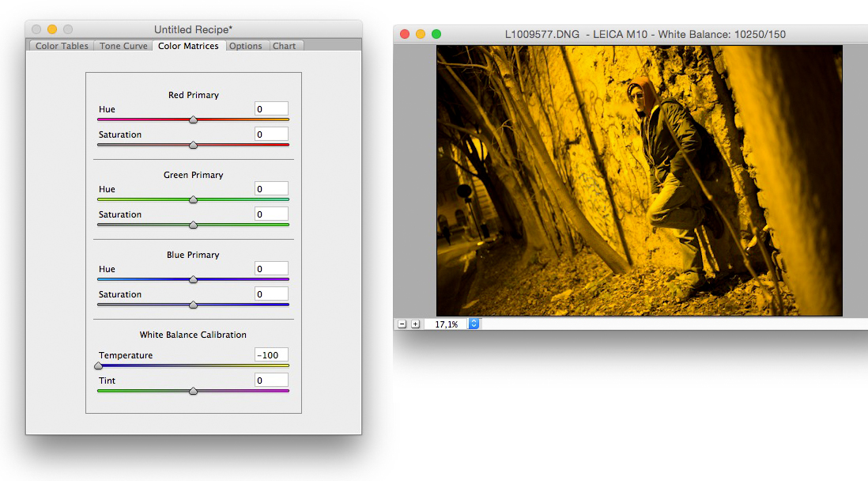Click the Red Primary Hue slider
Image resolution: width=868 pixels, height=481 pixels.
(x=193, y=119)
